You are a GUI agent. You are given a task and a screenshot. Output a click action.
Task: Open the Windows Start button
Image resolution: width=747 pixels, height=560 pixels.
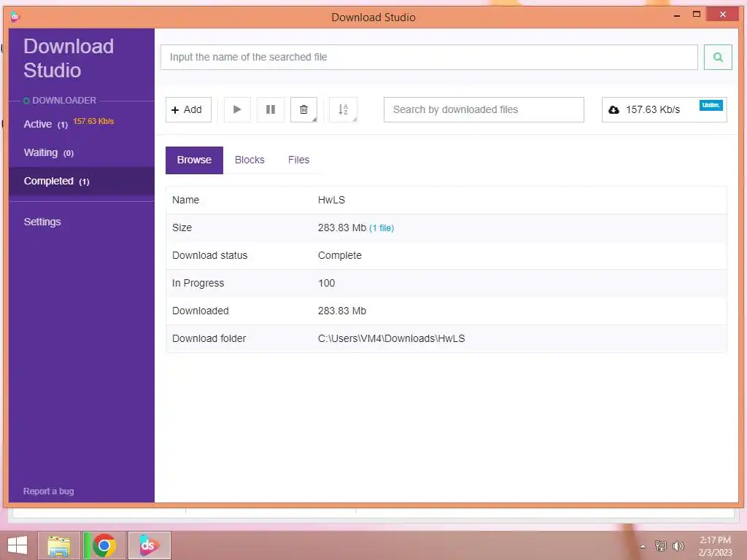coord(18,545)
